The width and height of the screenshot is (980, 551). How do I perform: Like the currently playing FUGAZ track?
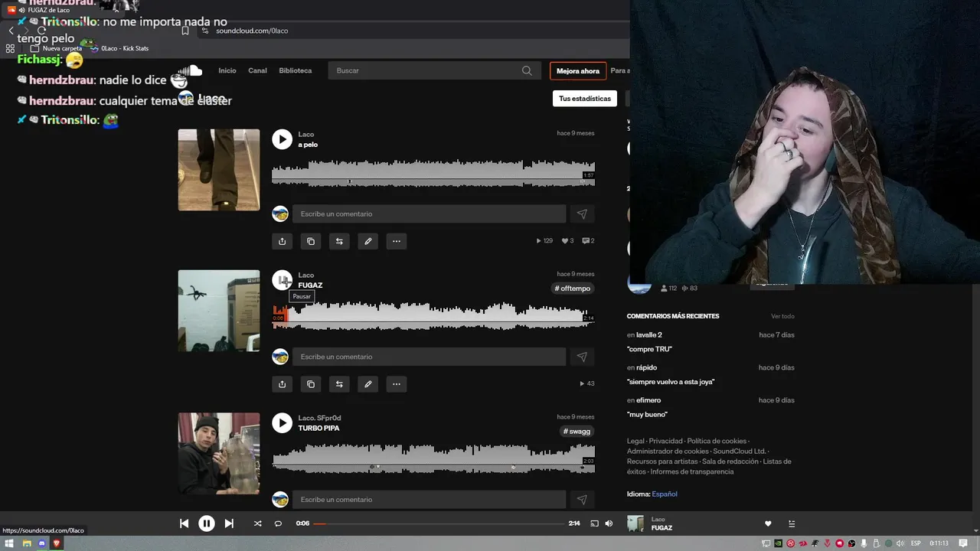[x=768, y=524]
